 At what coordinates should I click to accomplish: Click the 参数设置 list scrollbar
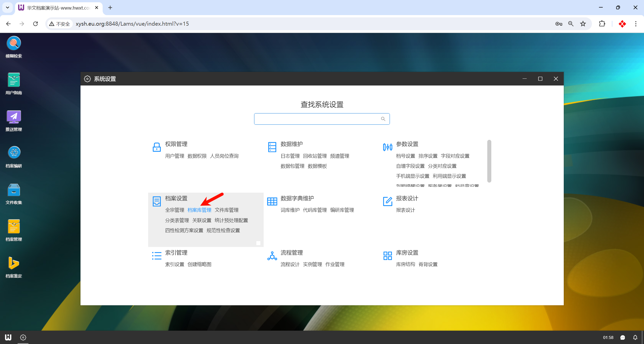tap(489, 161)
